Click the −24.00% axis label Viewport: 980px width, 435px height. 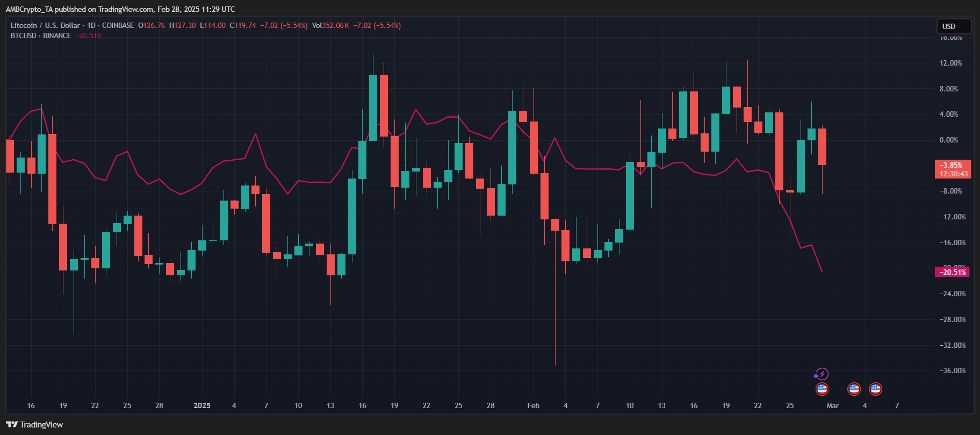[x=952, y=294]
